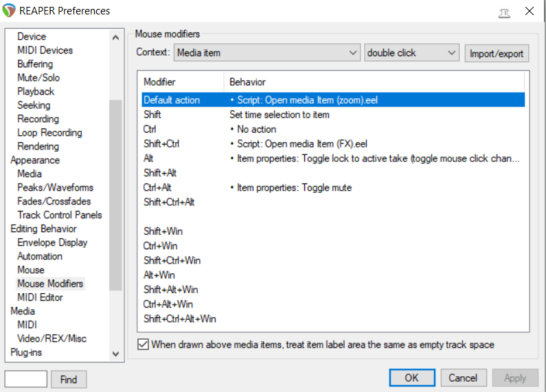Toggle the treat item label area checkbox
The image size is (546, 392).
(x=143, y=345)
